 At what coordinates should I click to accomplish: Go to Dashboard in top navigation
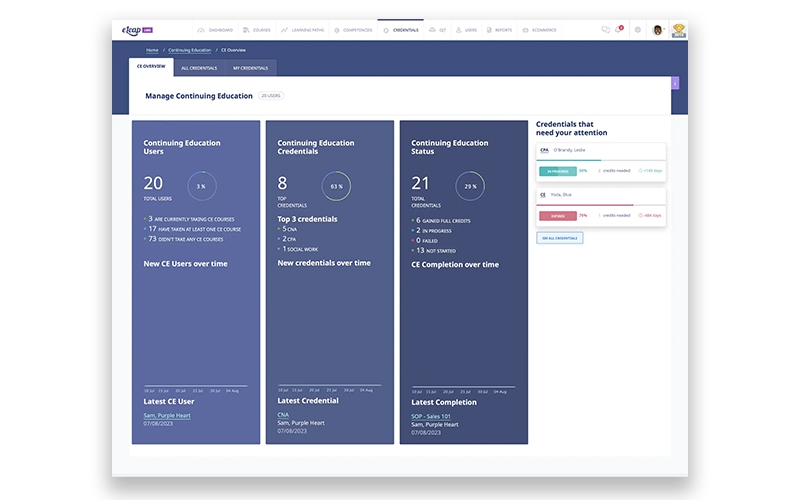[215, 30]
